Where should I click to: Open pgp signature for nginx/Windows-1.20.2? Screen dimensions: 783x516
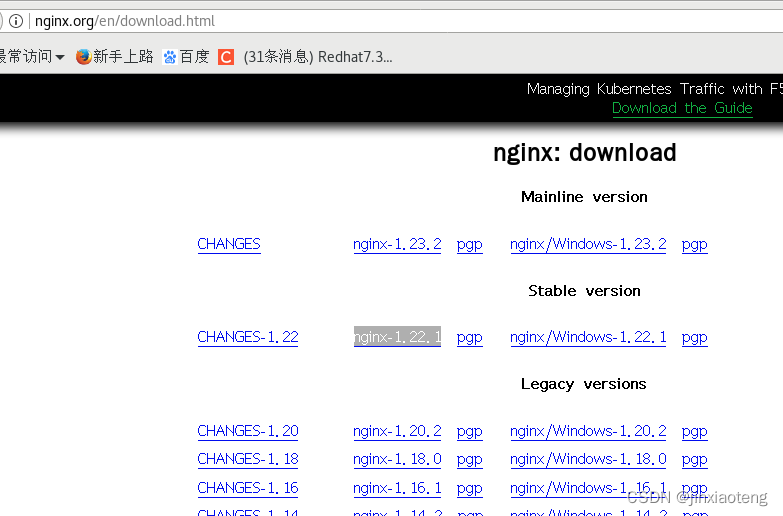tap(695, 431)
